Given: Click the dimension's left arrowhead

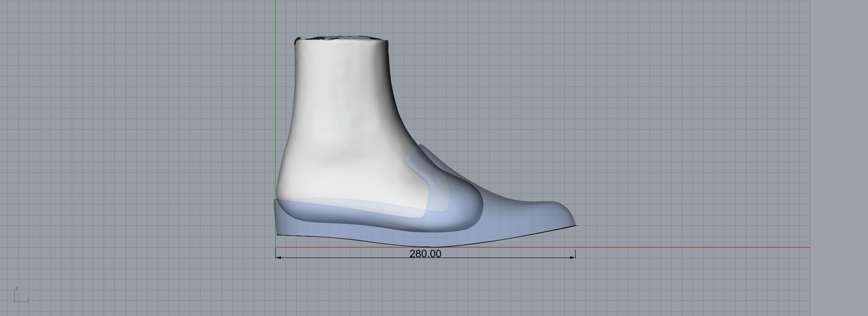Looking at the screenshot, I should point(278,258).
